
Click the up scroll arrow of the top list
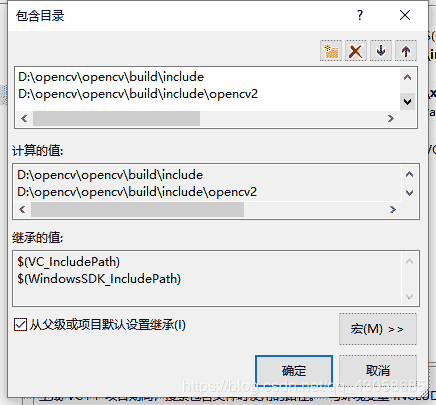click(x=407, y=77)
